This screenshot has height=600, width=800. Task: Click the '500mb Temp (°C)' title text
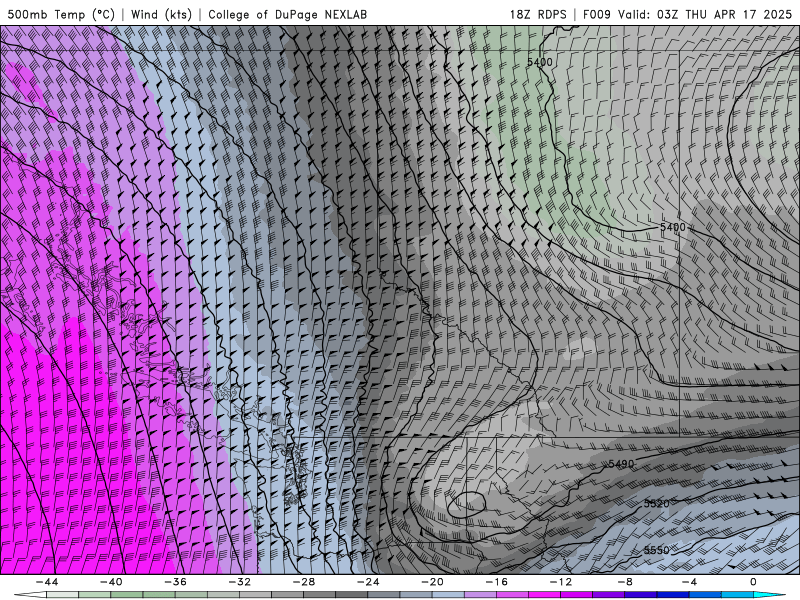(x=61, y=14)
